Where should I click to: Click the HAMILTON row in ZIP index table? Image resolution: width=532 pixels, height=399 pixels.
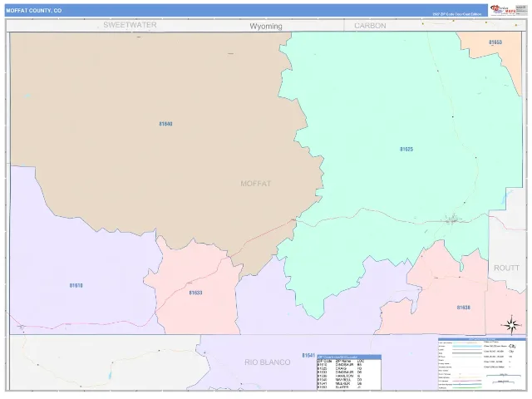tap(349, 376)
